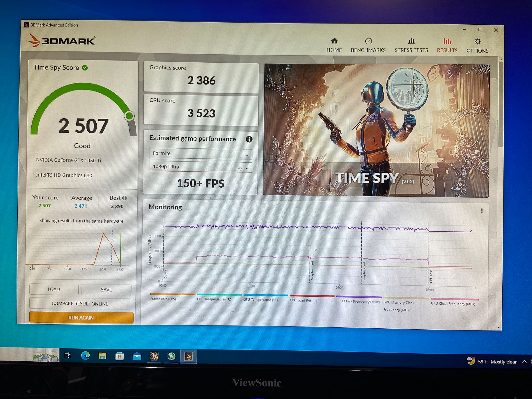Open File Explorer from the taskbar
The image size is (532, 399).
(102, 356)
